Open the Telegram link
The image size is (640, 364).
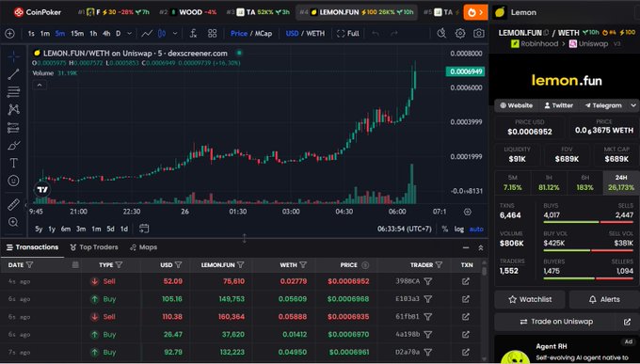point(603,105)
